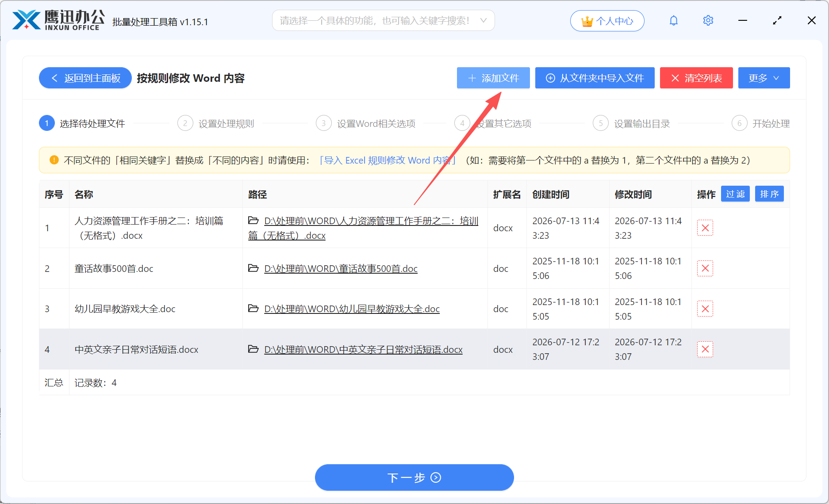This screenshot has width=829, height=504.
Task: Remove 童话故事500首.doc with red X
Action: pyautogui.click(x=705, y=268)
